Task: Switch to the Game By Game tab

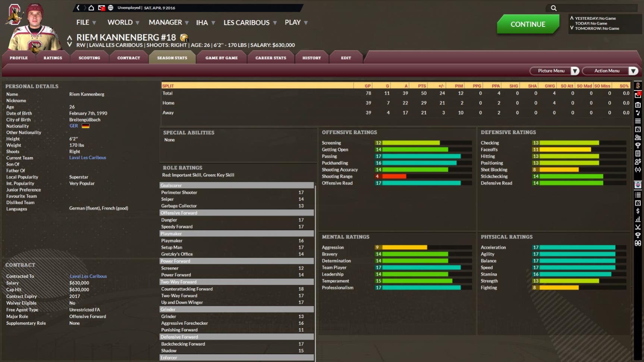Action: [x=222, y=58]
